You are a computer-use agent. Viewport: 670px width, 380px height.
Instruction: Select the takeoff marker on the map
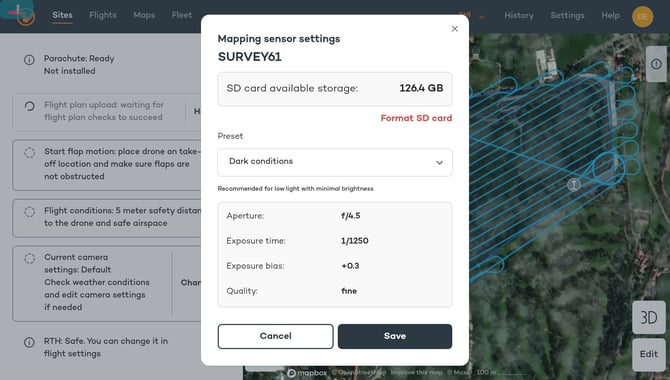[573, 184]
